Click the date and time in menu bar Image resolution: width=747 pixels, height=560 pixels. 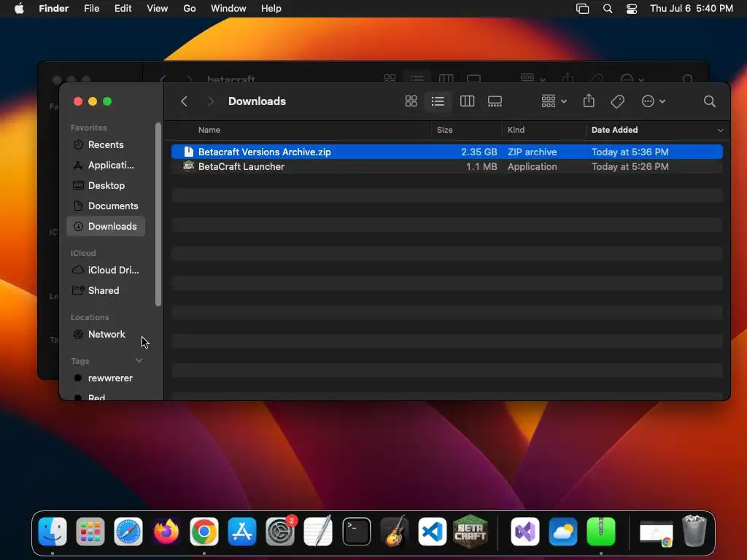692,9
